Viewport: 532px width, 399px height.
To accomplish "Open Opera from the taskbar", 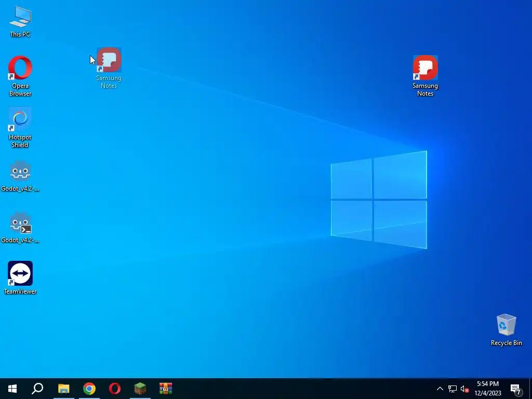I will click(115, 389).
